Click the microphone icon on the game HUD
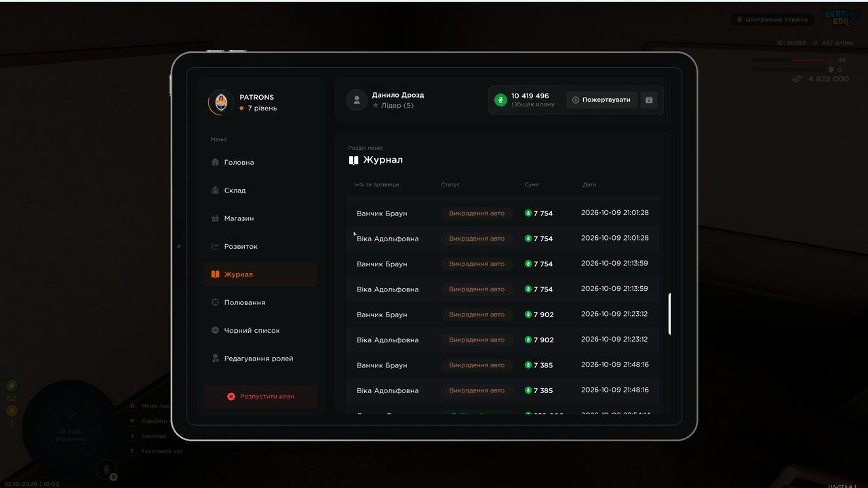This screenshot has height=488, width=868. click(105, 468)
